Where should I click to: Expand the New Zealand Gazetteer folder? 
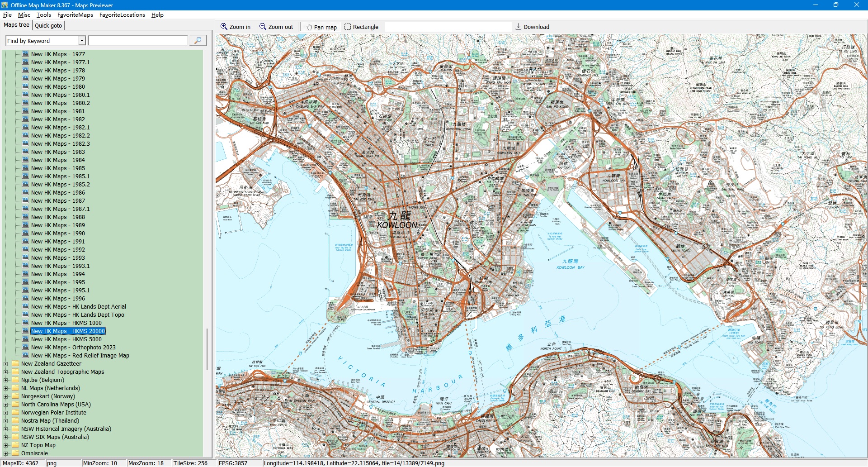pyautogui.click(x=5, y=364)
